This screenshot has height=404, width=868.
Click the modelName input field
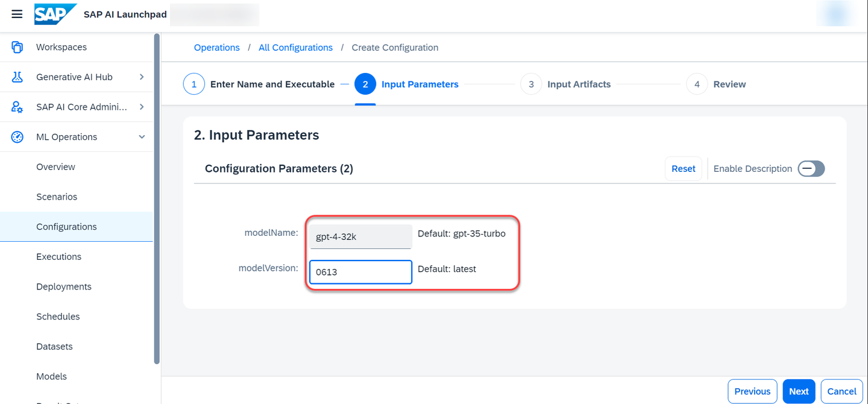pos(360,237)
